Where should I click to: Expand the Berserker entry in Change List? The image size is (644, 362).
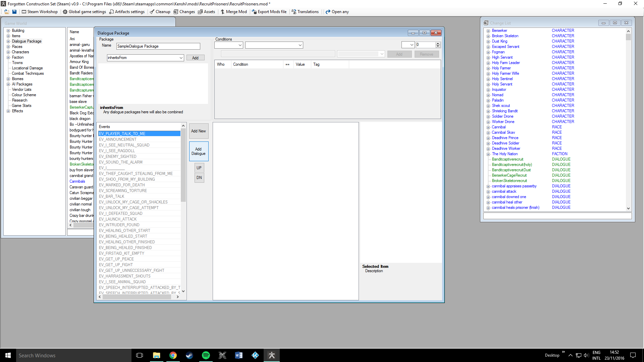(x=488, y=31)
